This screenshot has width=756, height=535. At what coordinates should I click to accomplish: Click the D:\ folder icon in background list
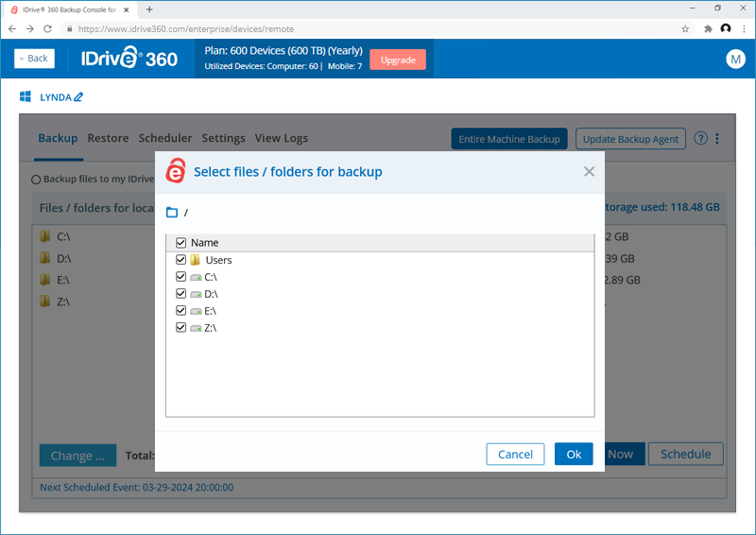coord(44,258)
